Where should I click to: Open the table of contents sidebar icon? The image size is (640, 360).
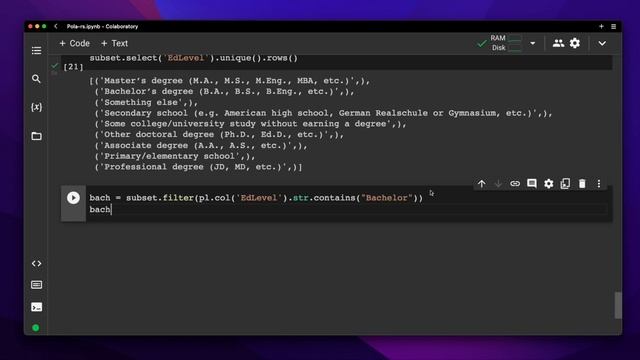(36, 51)
